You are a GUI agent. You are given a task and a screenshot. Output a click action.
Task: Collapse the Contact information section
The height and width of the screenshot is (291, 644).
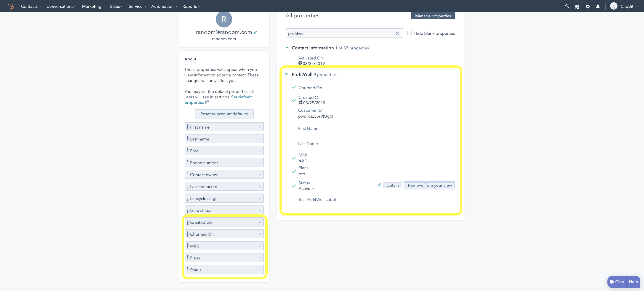pos(287,48)
